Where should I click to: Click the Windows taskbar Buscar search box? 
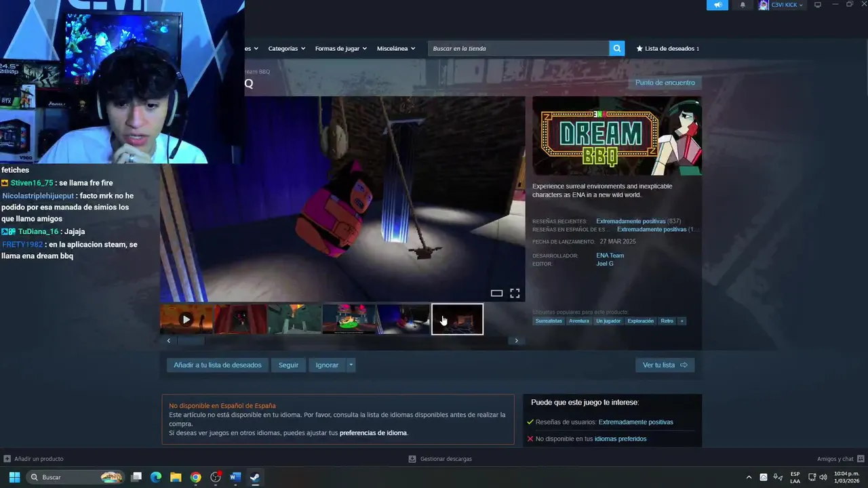click(75, 477)
